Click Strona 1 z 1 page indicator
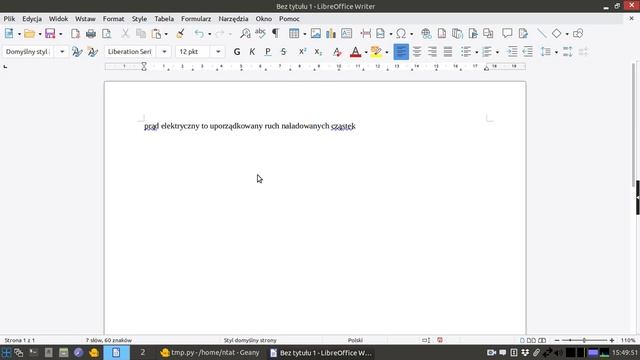640x360 pixels. [x=20, y=340]
